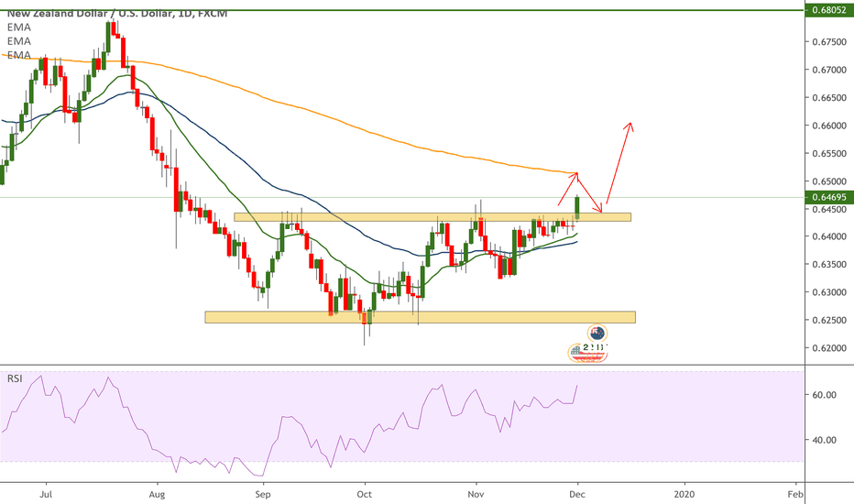Screen dimensions: 854x504
Task: Click the Jul label on time axis
Action: [46, 492]
